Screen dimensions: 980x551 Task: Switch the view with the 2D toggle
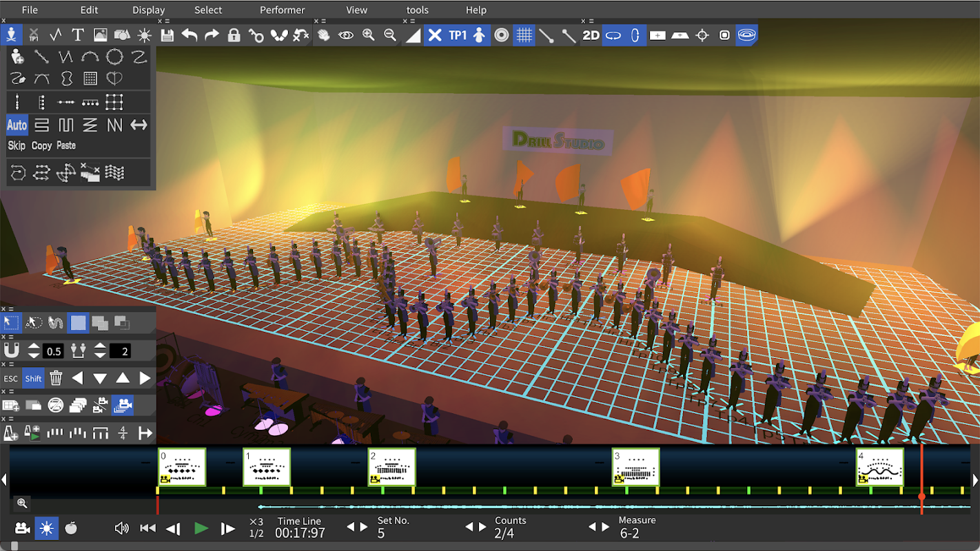tap(591, 35)
